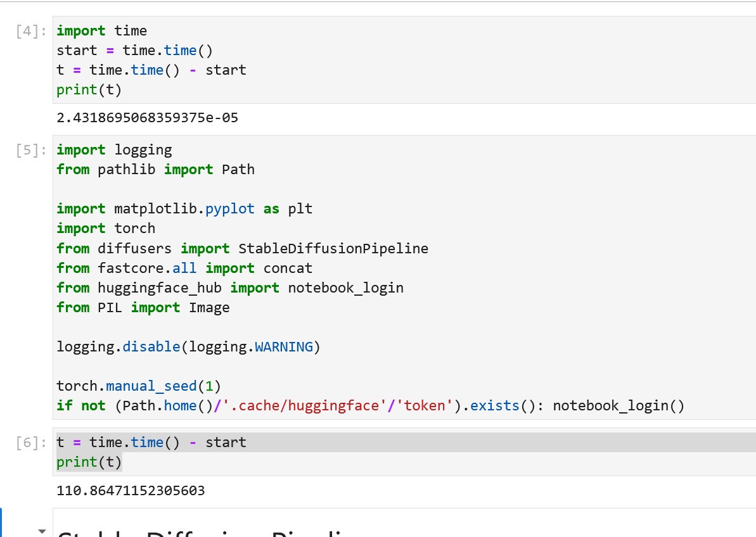Select cell 6 via its [6] prompt
This screenshot has width=756, height=537.
click(x=30, y=443)
